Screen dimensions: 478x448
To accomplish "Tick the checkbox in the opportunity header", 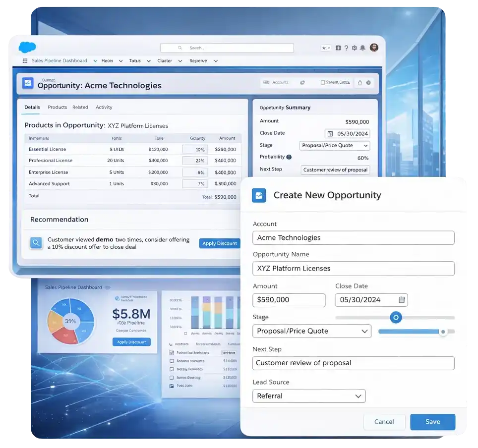I will [x=323, y=83].
